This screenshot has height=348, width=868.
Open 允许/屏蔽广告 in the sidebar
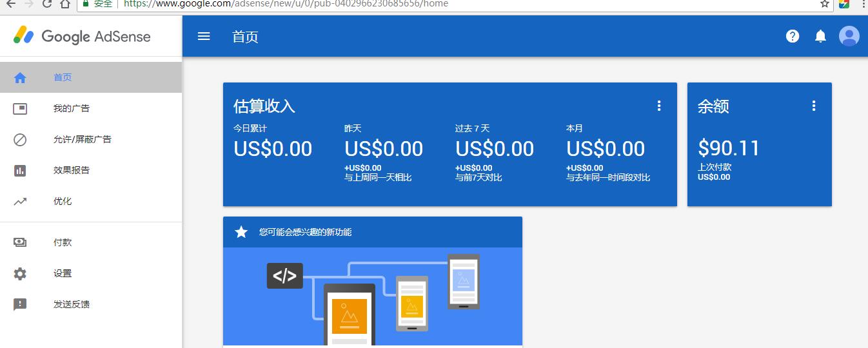(x=91, y=139)
